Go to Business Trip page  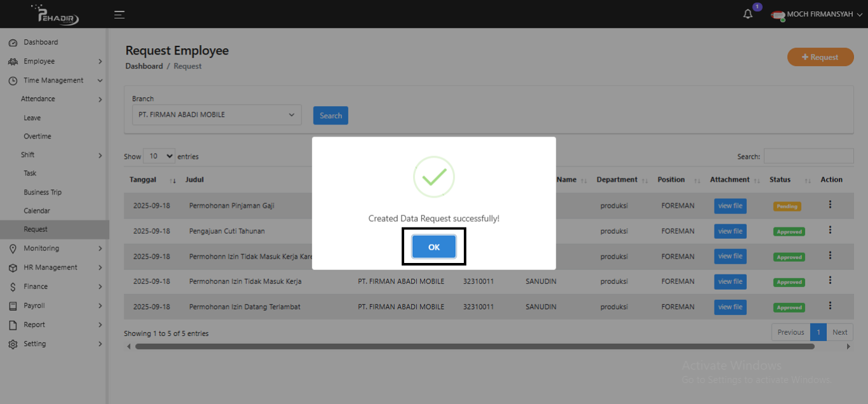tap(43, 192)
